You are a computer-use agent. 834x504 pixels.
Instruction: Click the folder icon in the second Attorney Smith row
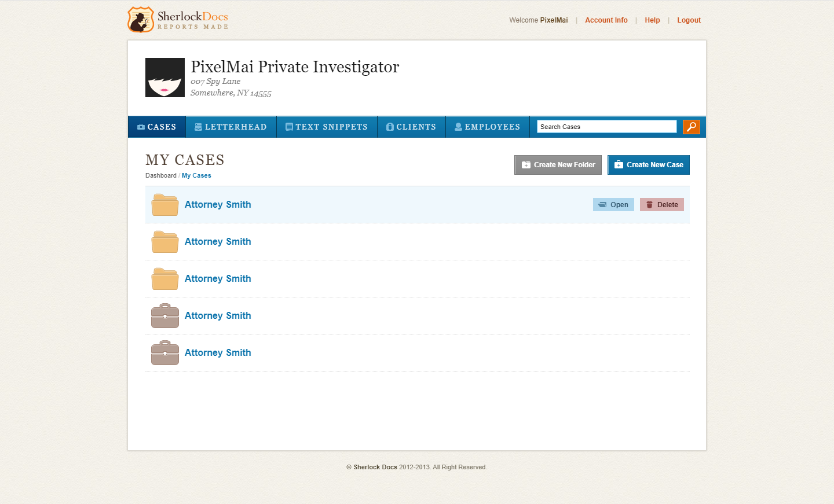[165, 242]
